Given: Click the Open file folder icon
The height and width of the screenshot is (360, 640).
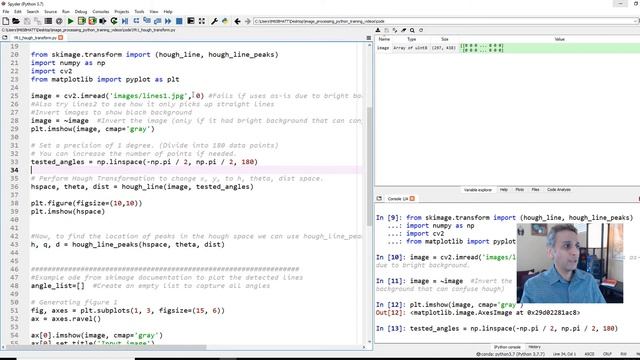Looking at the screenshot, I should click(x=16, y=21).
